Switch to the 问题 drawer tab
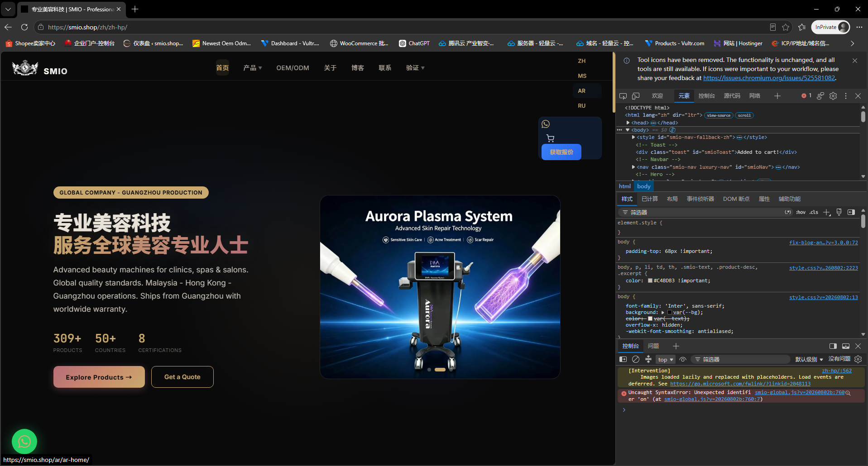Viewport: 868px width, 466px height. (653, 346)
